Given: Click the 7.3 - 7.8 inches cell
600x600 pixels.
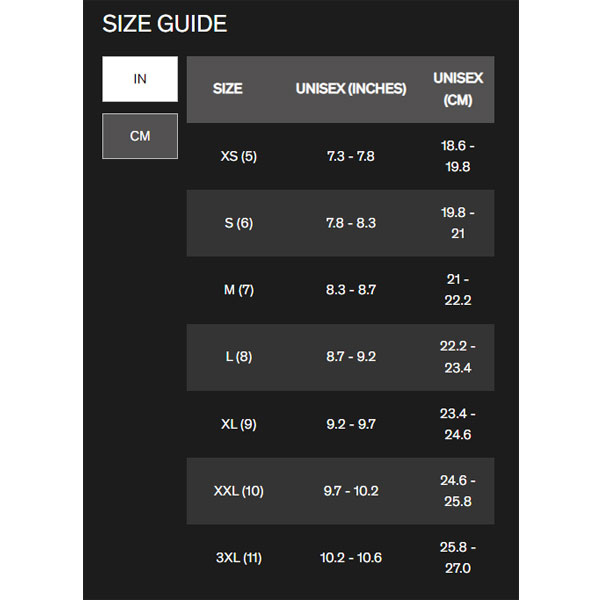Looking at the screenshot, I should pos(351,156).
